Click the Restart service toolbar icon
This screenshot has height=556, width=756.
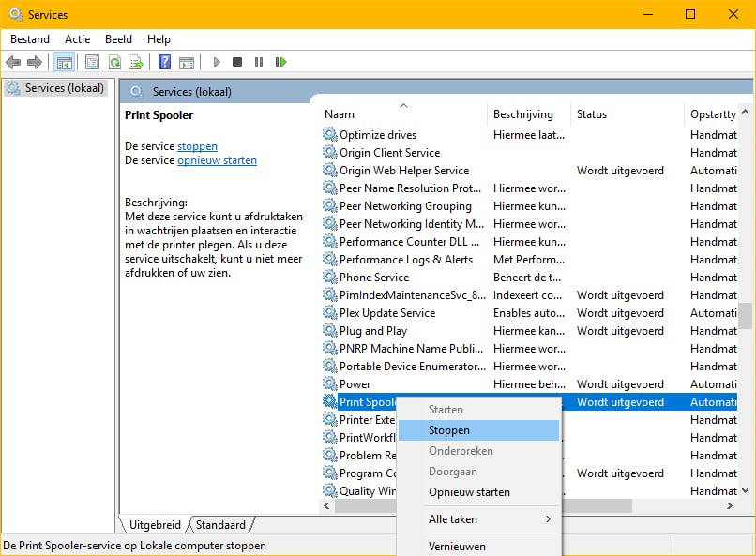tap(280, 62)
